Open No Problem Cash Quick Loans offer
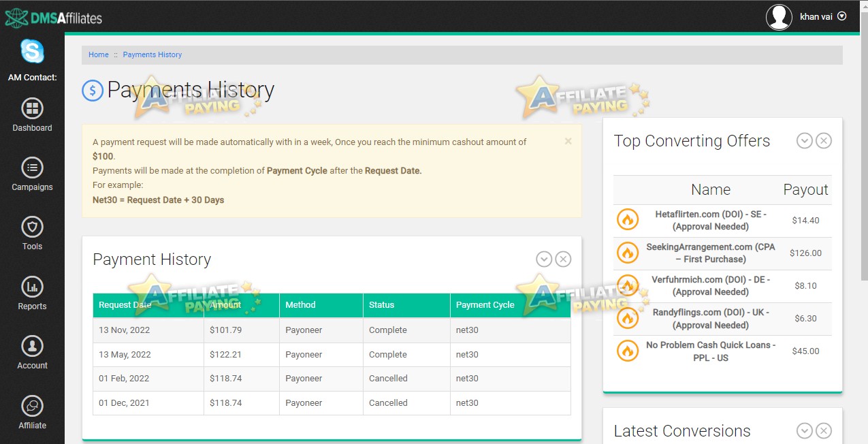Screen dimensions: 868x444 [711, 351]
